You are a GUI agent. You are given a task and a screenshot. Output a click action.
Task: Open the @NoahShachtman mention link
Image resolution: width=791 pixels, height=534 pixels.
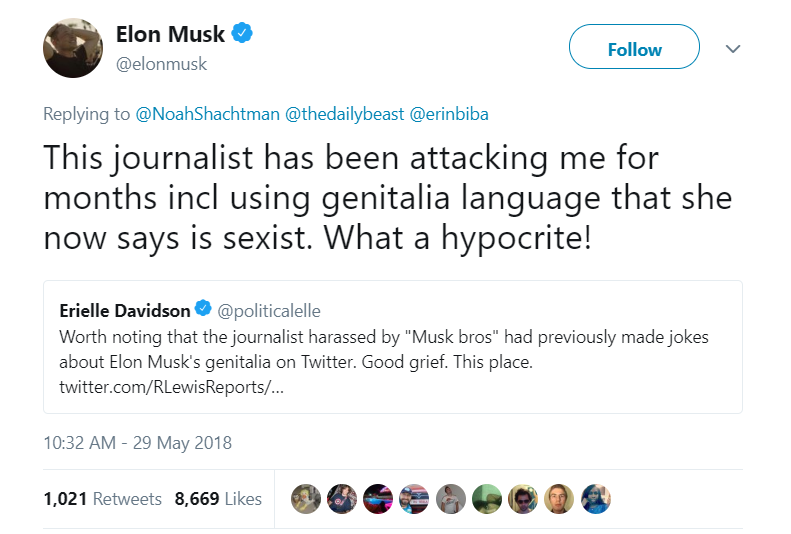208,114
